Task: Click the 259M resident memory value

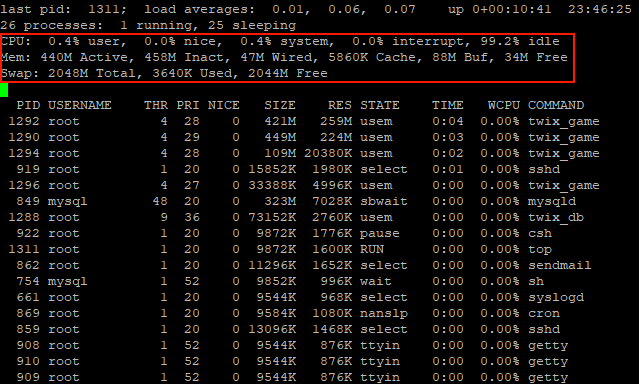Action: [x=336, y=121]
